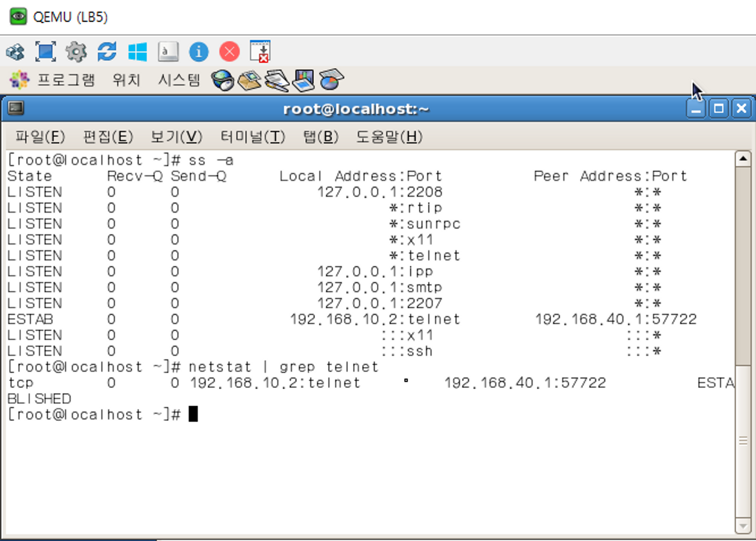Open the 도움말(H) help menu

coord(389,137)
